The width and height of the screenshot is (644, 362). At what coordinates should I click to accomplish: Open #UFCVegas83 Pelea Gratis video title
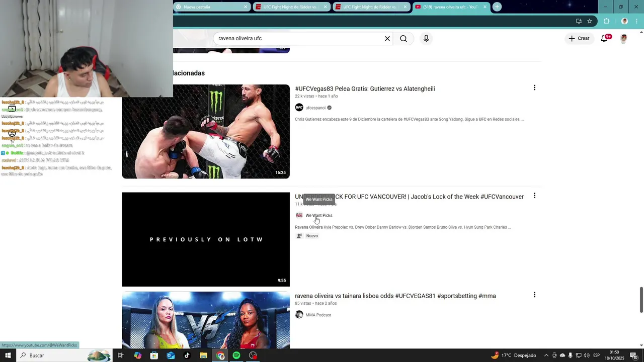pos(365,89)
